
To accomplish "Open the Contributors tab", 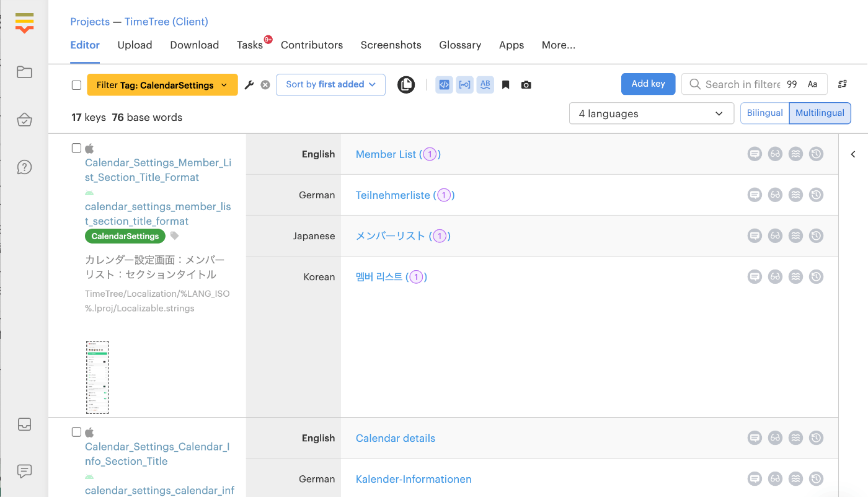I will (312, 45).
